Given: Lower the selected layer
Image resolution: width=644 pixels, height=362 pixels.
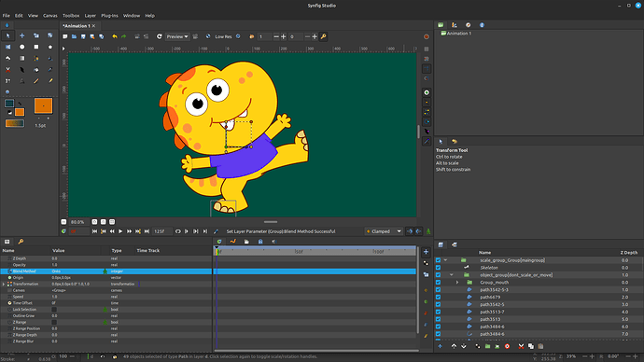Looking at the screenshot, I should point(464,346).
